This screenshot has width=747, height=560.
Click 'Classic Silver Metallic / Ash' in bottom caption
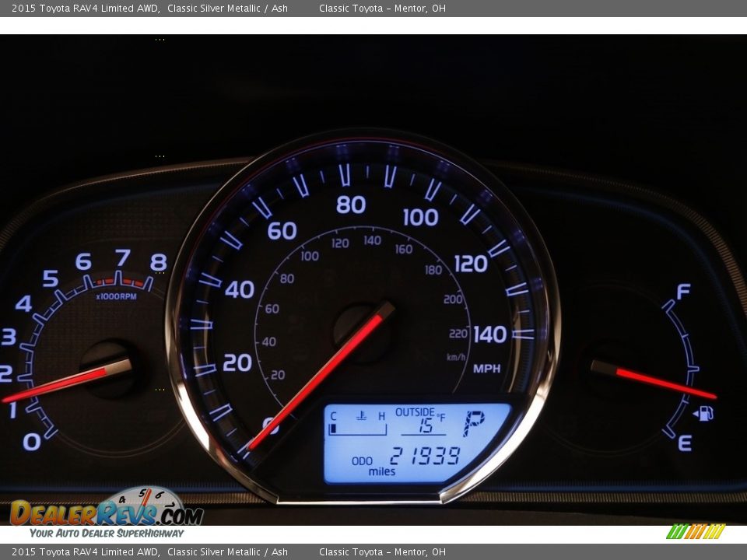[x=227, y=552]
